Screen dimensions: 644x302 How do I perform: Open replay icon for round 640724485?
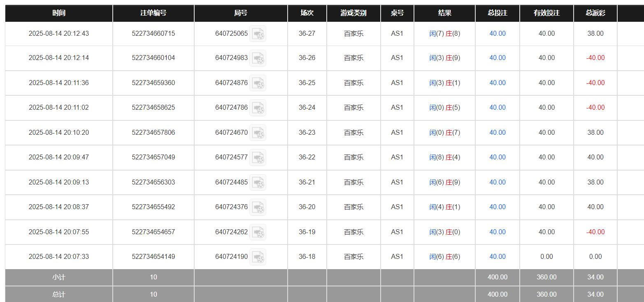click(258, 182)
